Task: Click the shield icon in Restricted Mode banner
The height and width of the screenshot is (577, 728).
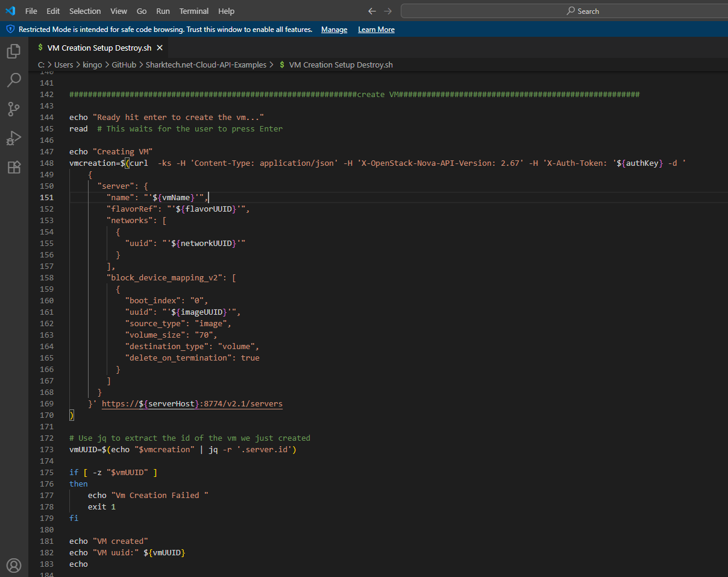Action: point(10,29)
